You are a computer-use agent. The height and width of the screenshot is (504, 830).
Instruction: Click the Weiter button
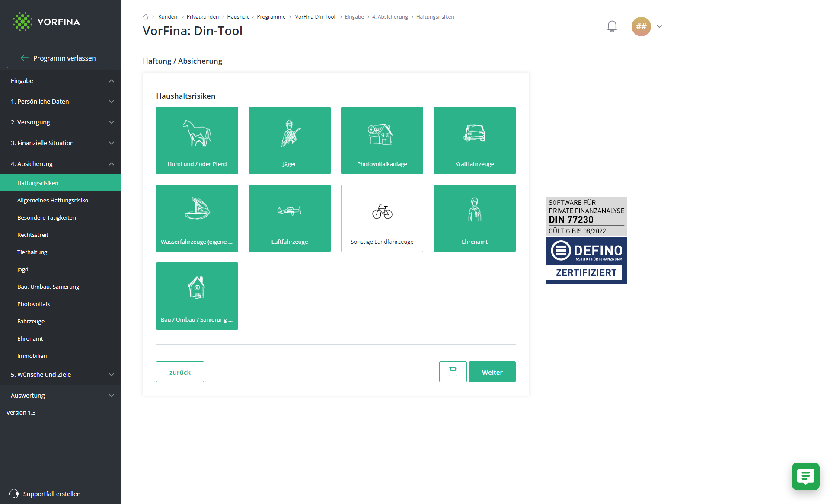click(x=492, y=372)
